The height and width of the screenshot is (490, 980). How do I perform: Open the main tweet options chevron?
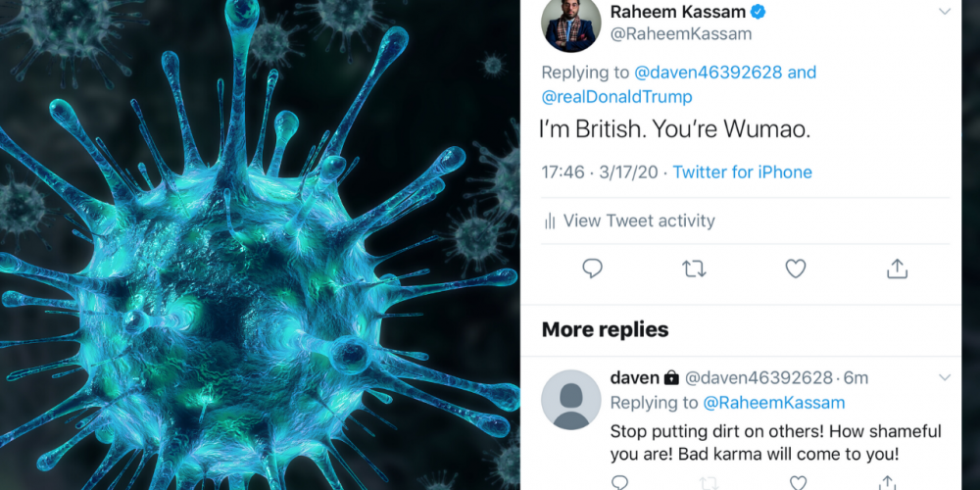(945, 12)
